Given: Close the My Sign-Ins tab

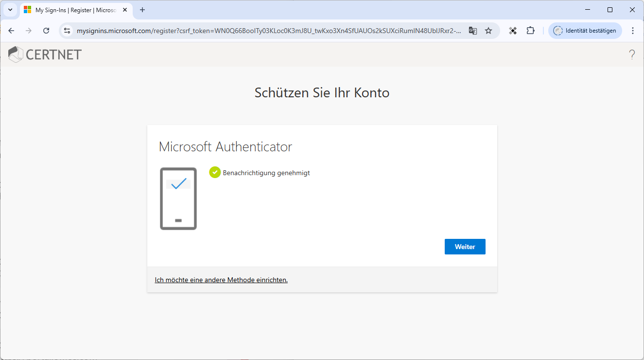Looking at the screenshot, I should coord(125,10).
